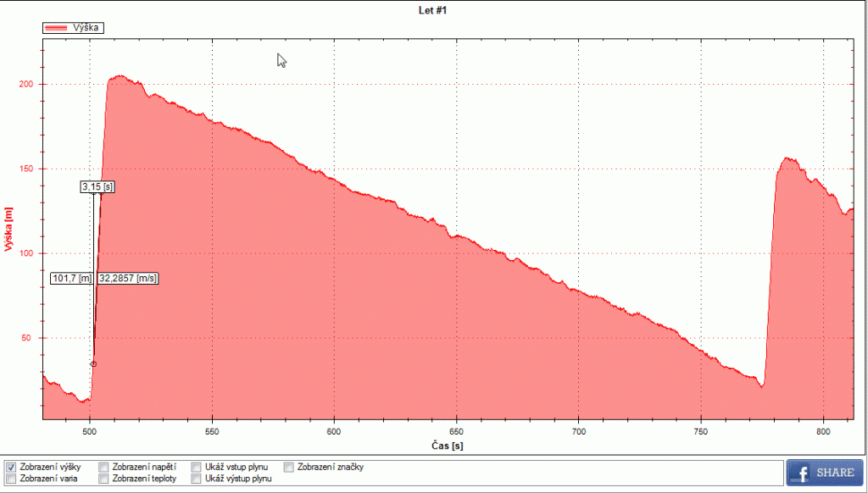Check the Ukáž výstup plynu option
Image resolution: width=868 pixels, height=493 pixels.
pyautogui.click(x=196, y=479)
